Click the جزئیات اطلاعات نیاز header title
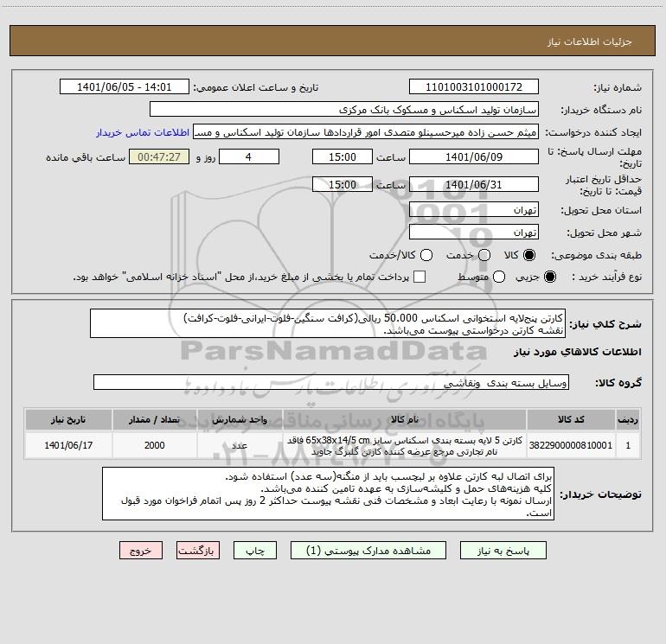 click(x=590, y=41)
